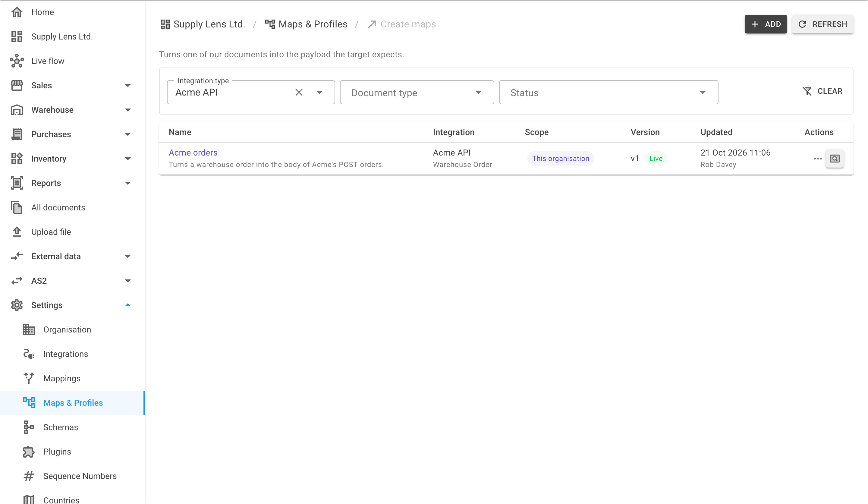The width and height of the screenshot is (868, 504).
Task: Click the This organisation scope chip
Action: click(560, 159)
